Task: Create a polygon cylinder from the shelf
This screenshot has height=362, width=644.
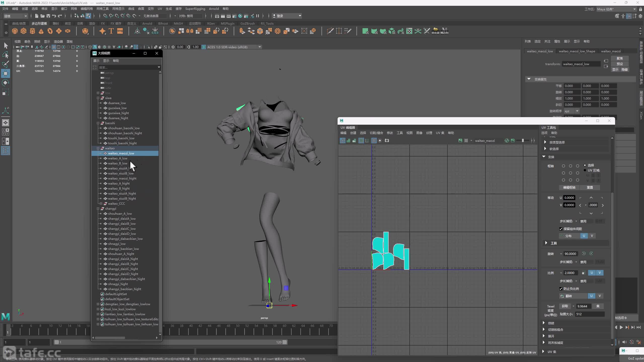Action: [32, 31]
